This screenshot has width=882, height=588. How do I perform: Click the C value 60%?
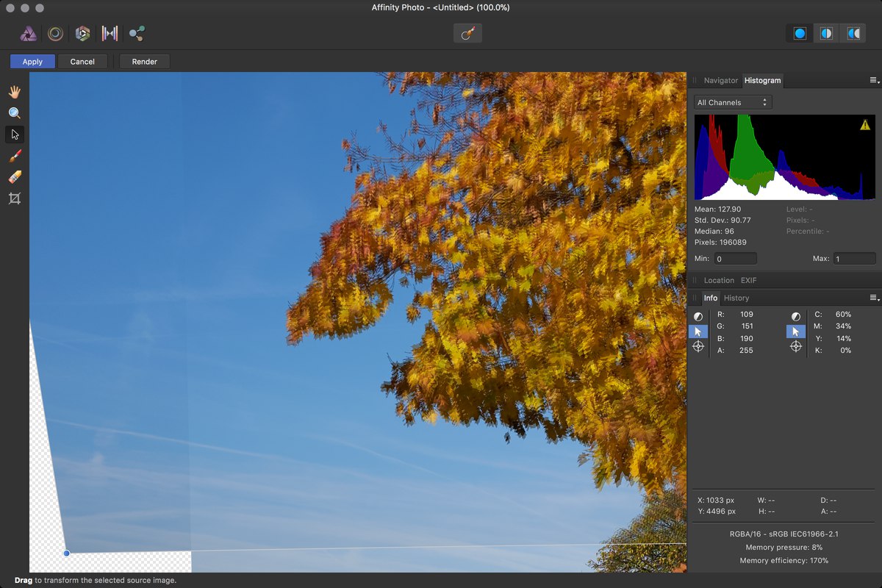843,315
